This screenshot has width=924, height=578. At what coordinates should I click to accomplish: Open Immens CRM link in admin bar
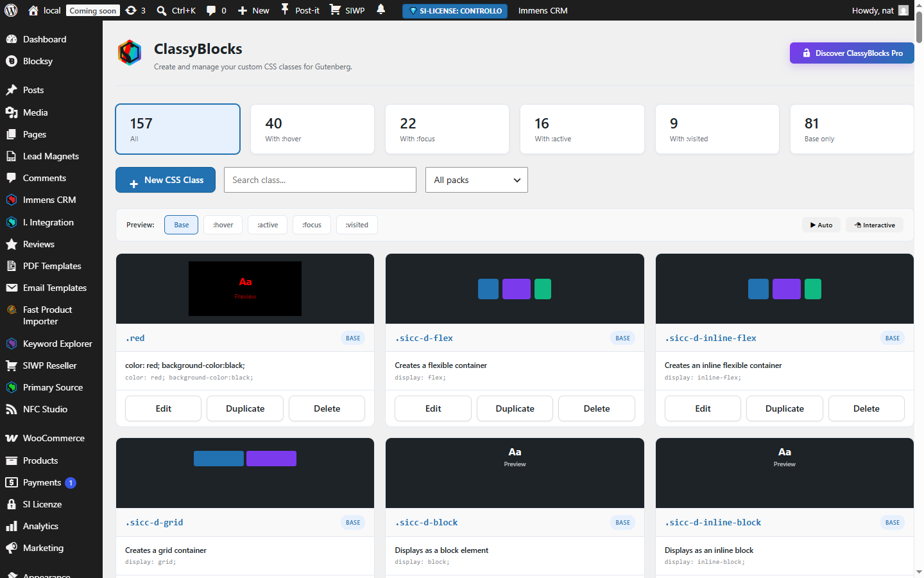coord(543,10)
